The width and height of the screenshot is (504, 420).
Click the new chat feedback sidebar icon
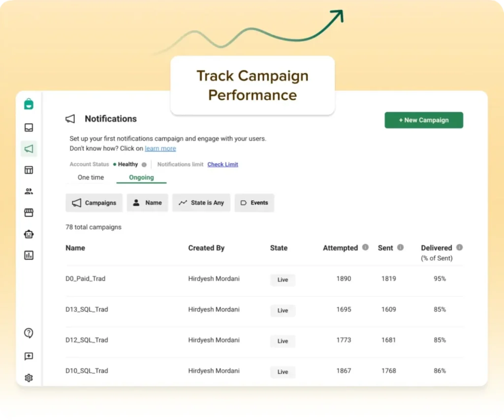[29, 356]
